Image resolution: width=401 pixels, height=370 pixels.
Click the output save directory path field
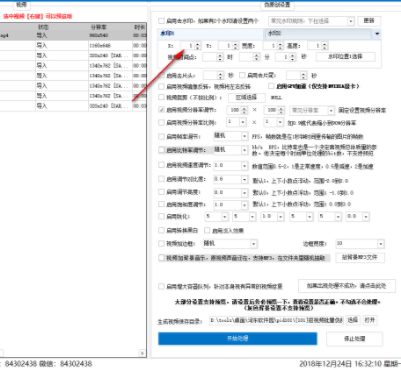(x=276, y=320)
